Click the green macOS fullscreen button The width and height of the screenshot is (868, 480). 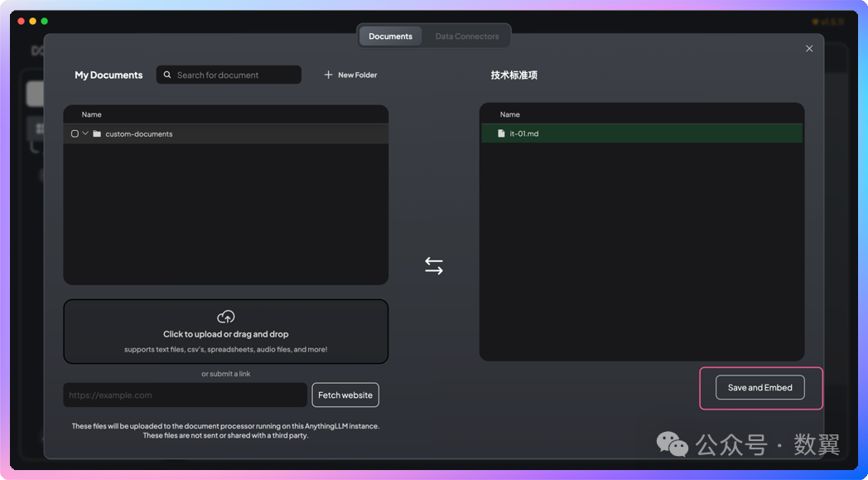45,22
